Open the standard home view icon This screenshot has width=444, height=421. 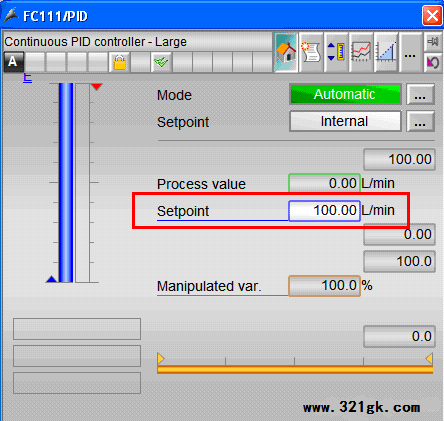[286, 52]
